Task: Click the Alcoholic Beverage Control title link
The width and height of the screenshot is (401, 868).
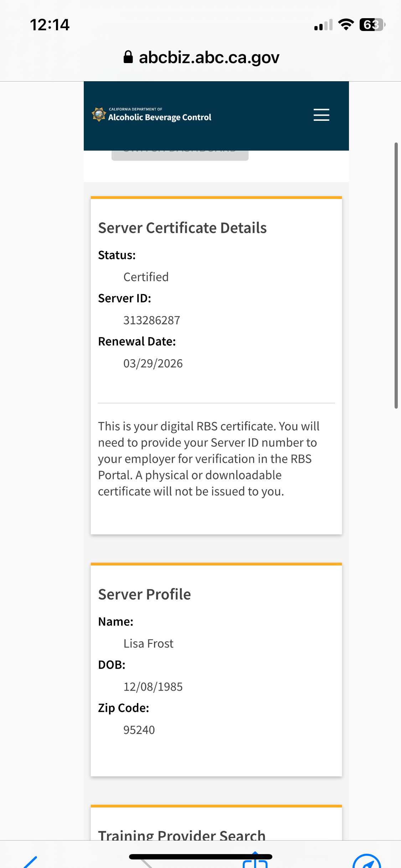Action: [x=159, y=117]
